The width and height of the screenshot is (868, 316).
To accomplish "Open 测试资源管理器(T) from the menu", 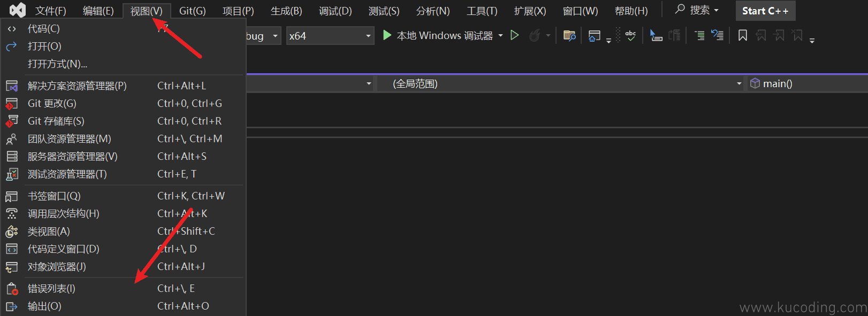I will 123,174.
